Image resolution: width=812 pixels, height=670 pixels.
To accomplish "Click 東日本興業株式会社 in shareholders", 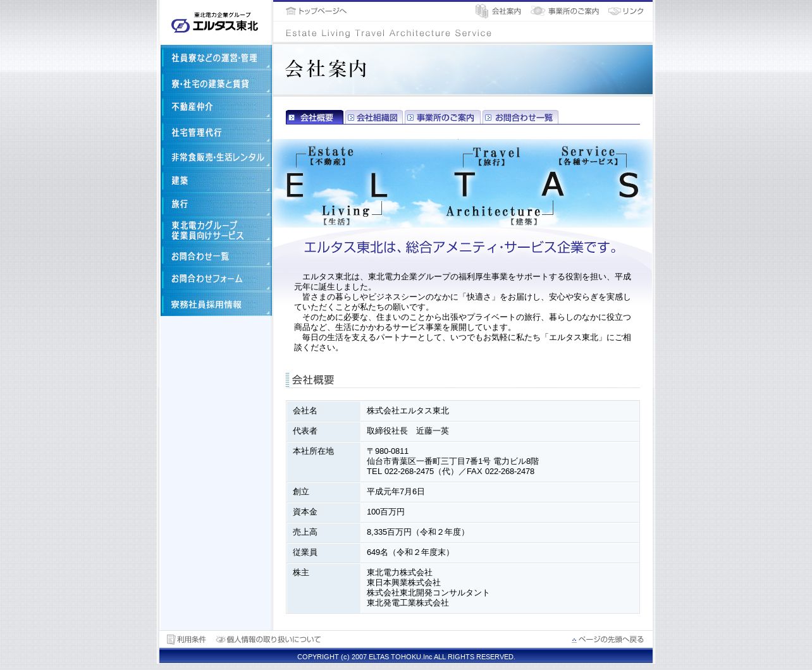I will pos(403,583).
